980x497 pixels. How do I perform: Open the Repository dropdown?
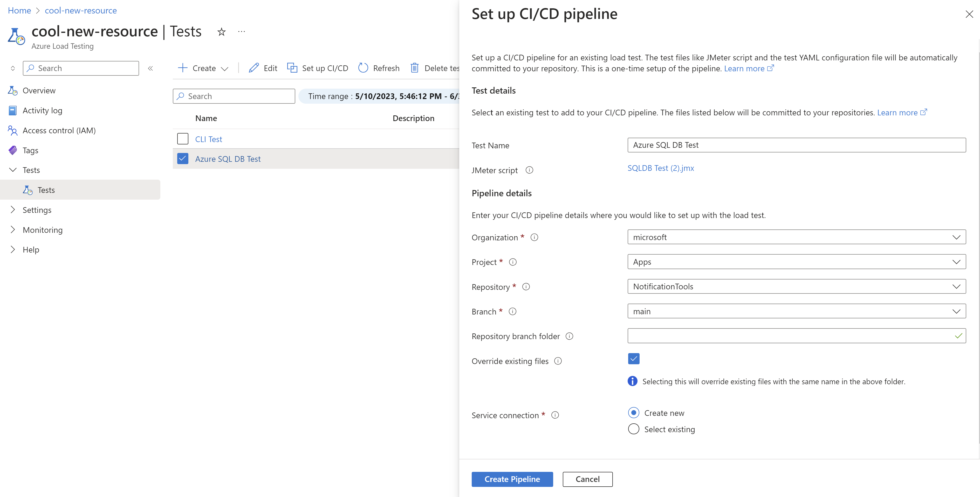coord(796,287)
